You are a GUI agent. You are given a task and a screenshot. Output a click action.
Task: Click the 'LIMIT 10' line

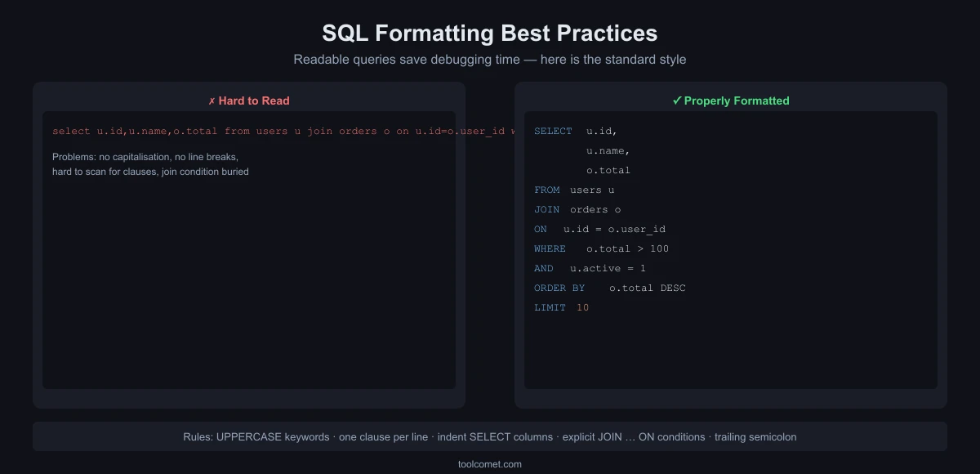(562, 307)
